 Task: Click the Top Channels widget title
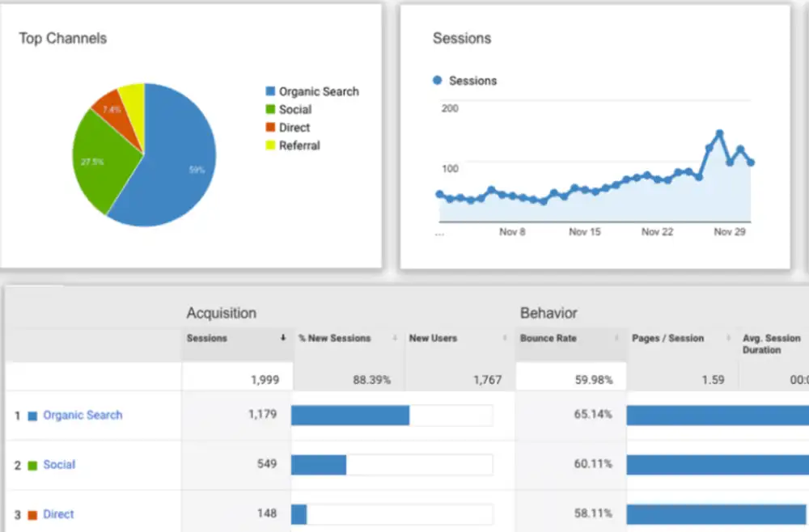pos(63,38)
